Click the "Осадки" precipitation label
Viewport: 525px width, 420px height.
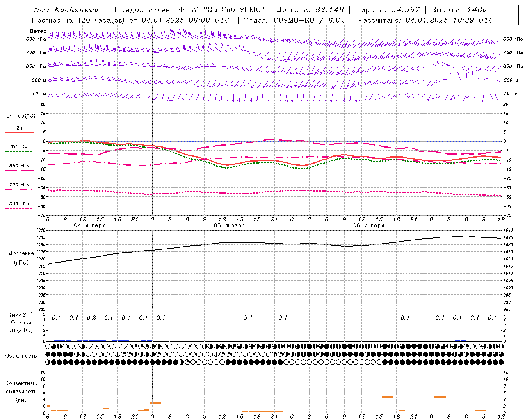[21, 322]
